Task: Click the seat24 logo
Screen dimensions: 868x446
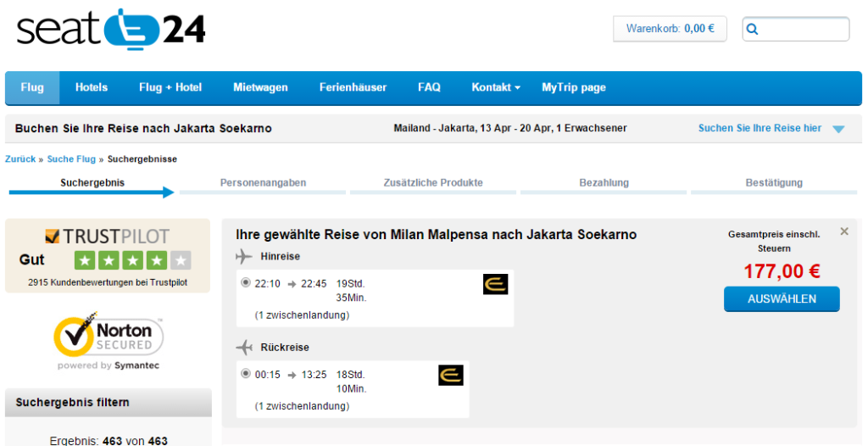Action: pyautogui.click(x=111, y=29)
